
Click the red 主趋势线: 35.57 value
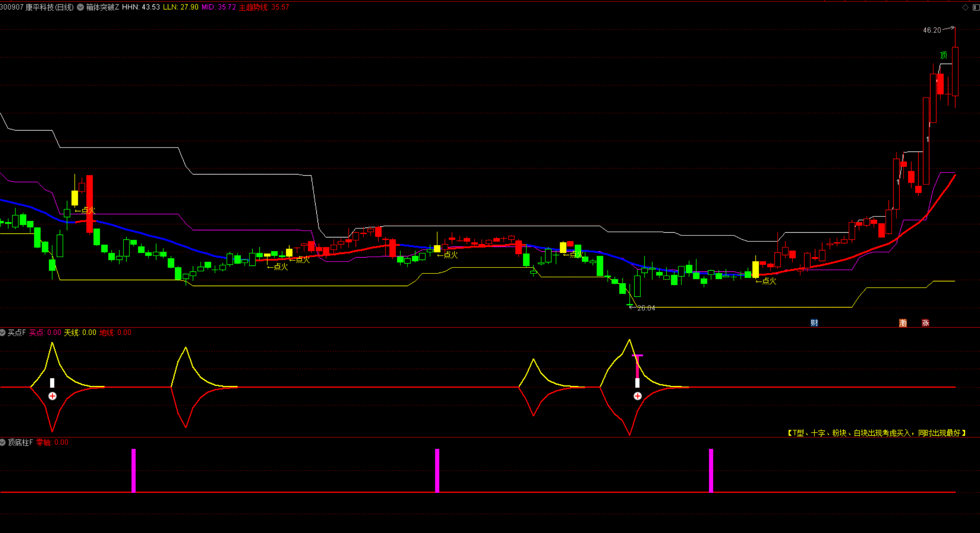pyautogui.click(x=264, y=7)
